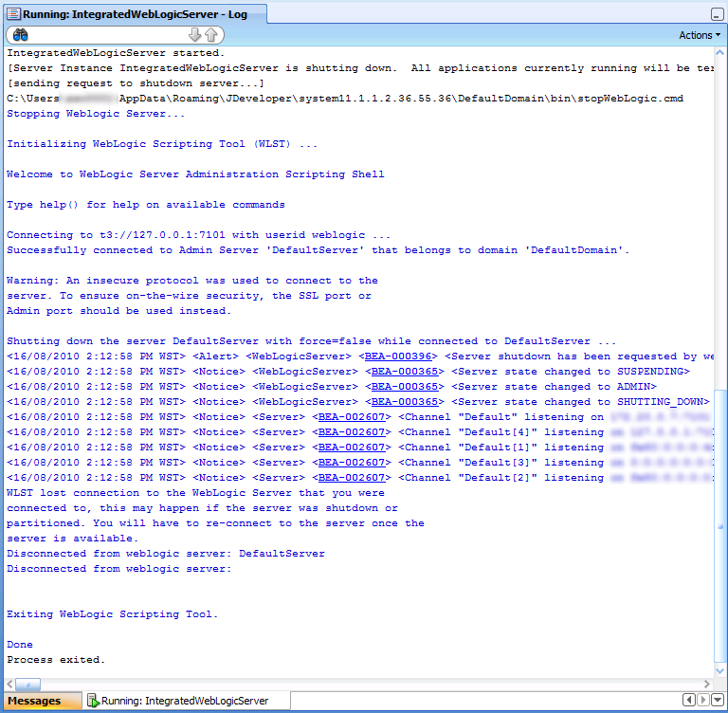Click the horizontal scrollbar thumb
The height and width of the screenshot is (713, 728).
27,685
